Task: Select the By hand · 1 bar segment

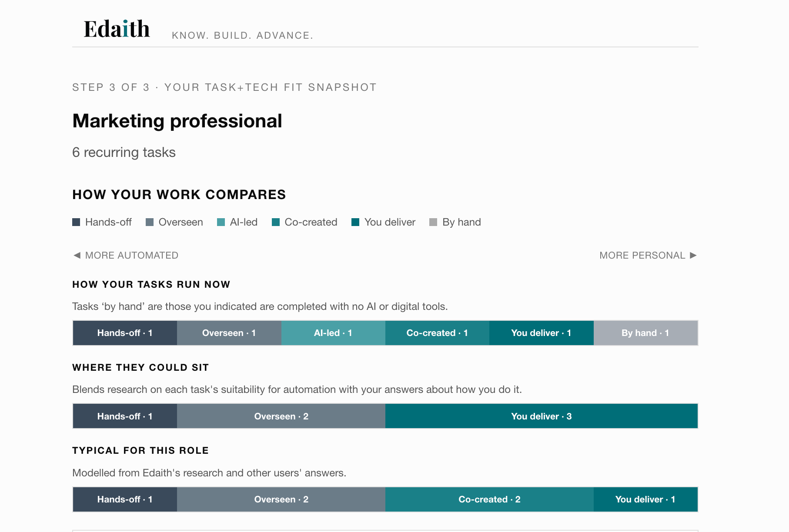Action: click(x=645, y=333)
